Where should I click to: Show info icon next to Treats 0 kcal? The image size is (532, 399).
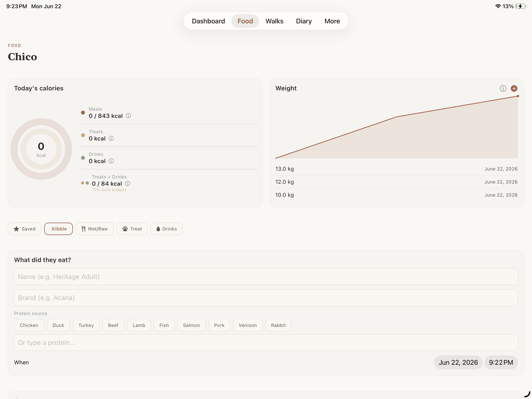[x=111, y=138]
